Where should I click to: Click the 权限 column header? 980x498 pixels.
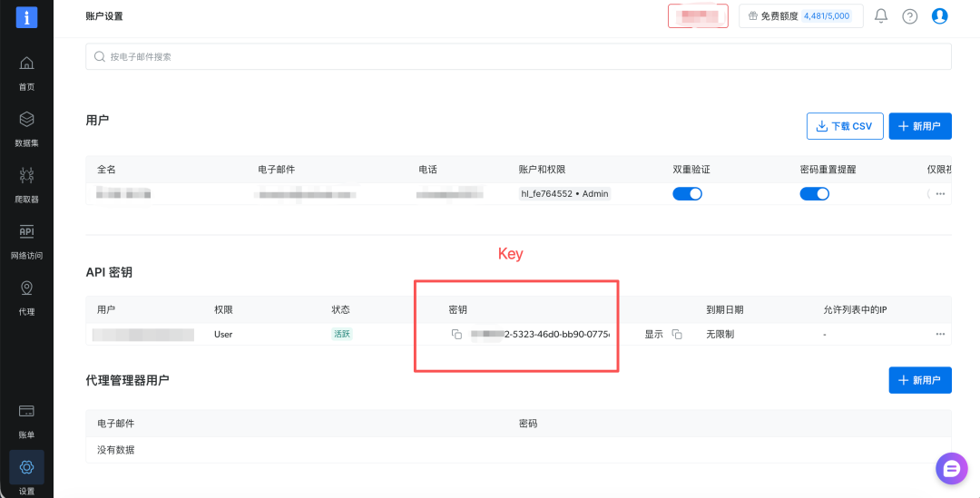[224, 309]
